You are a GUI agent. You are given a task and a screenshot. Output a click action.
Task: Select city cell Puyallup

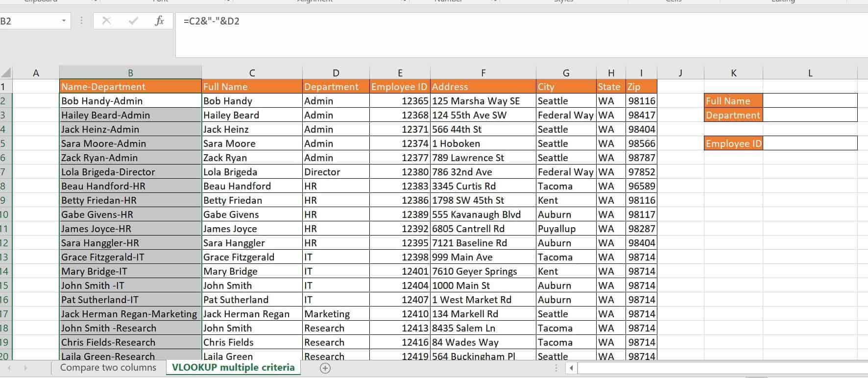pos(566,229)
